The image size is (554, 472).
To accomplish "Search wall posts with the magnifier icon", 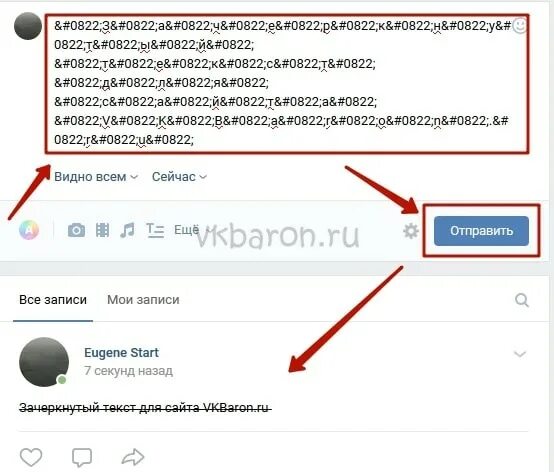I will [x=521, y=300].
